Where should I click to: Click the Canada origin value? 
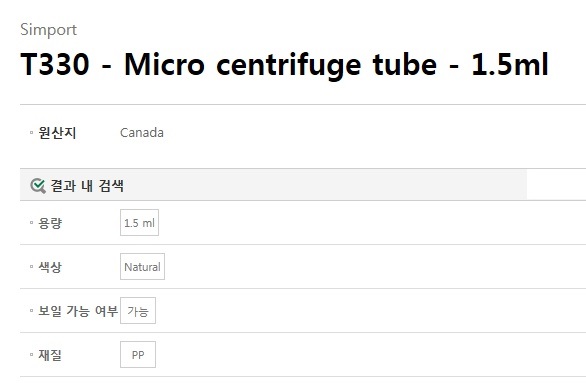pos(142,133)
